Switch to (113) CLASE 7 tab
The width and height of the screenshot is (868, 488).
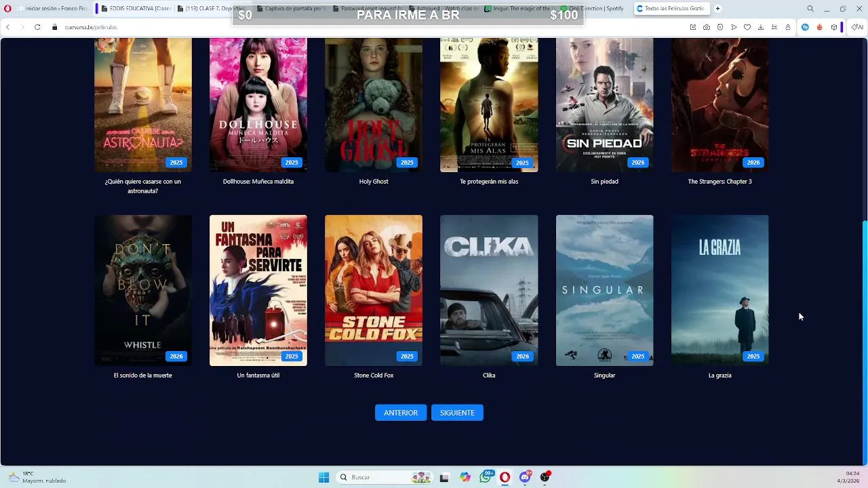tap(211, 9)
